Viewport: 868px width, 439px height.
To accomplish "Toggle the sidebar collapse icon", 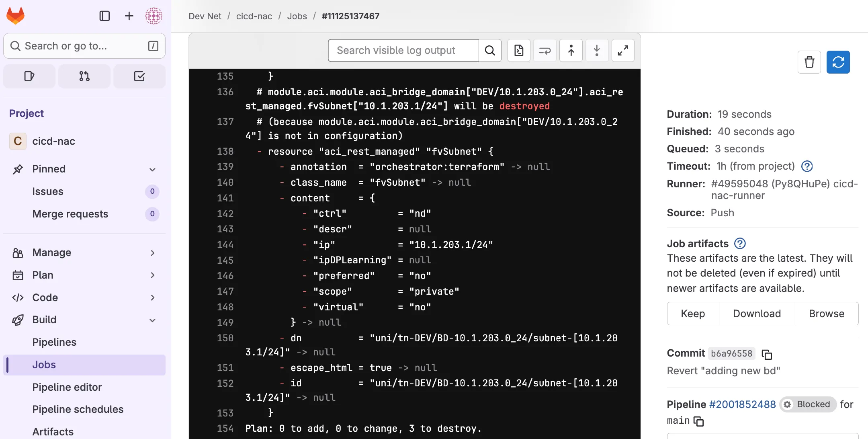I will pos(104,16).
